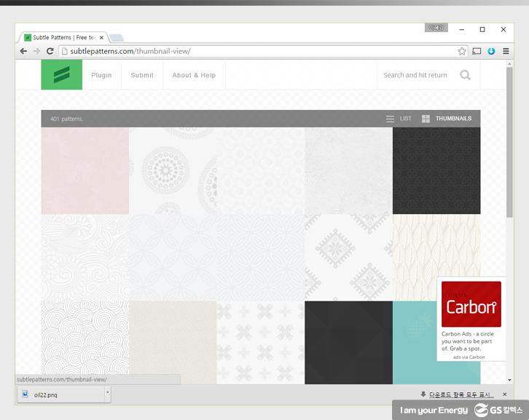This screenshot has height=420, width=529.
Task: Open the Plugin menu item
Action: pyautogui.click(x=101, y=75)
